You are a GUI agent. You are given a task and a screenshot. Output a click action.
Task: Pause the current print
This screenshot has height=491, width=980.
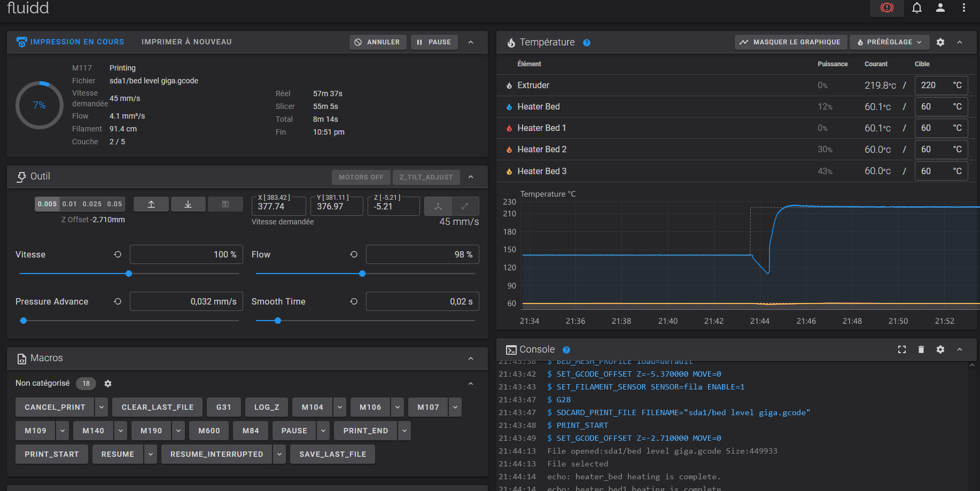tap(434, 42)
